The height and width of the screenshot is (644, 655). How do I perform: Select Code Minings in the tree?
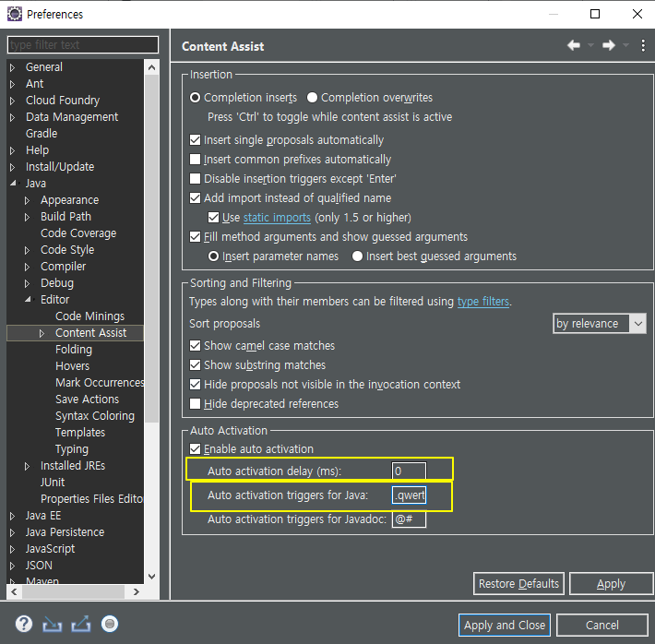pyautogui.click(x=89, y=316)
